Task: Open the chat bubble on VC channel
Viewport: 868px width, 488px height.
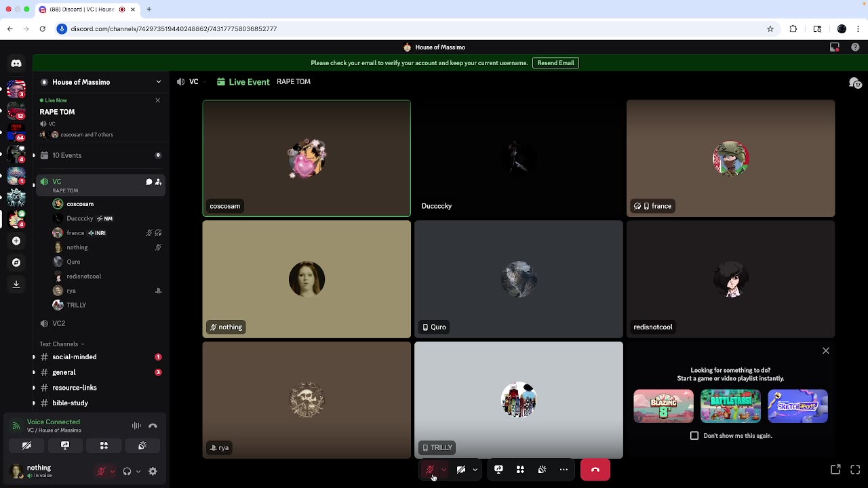Action: click(x=149, y=182)
